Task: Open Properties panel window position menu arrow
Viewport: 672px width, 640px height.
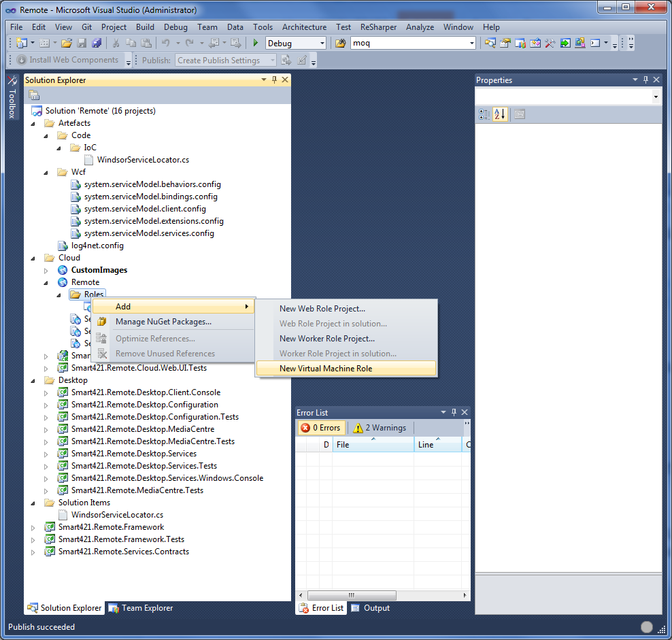Action: (x=635, y=80)
